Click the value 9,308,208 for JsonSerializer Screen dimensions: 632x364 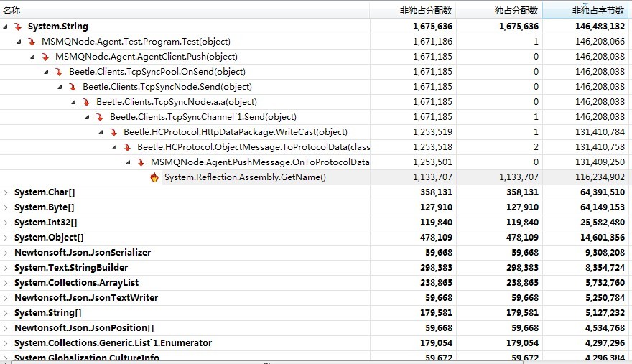click(605, 253)
